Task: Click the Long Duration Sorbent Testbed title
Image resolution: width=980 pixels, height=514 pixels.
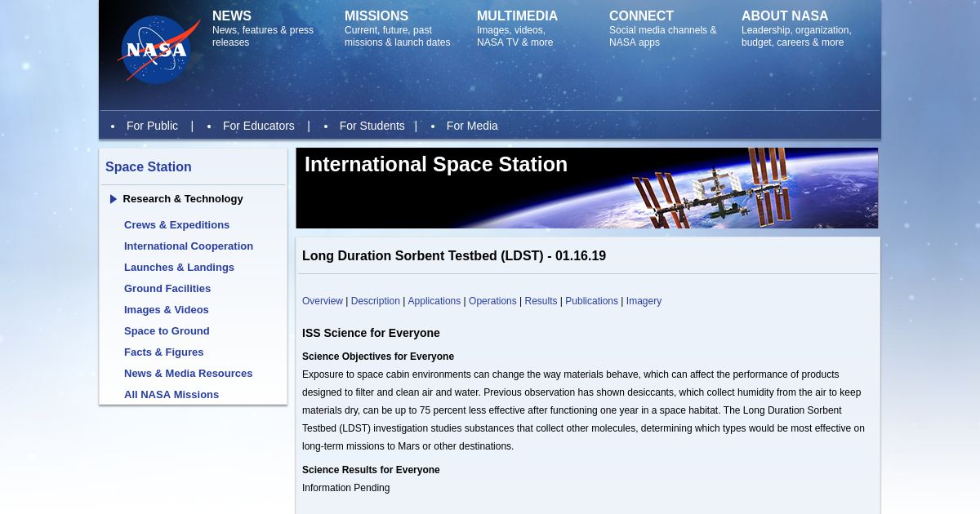Action: point(454,256)
